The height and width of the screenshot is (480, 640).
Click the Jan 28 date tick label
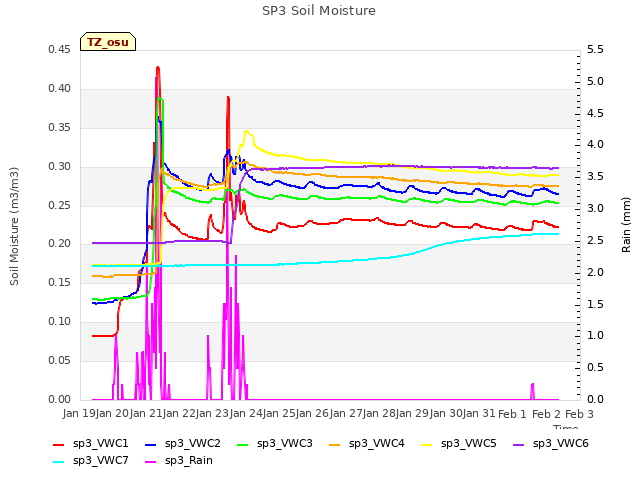[x=380, y=414]
